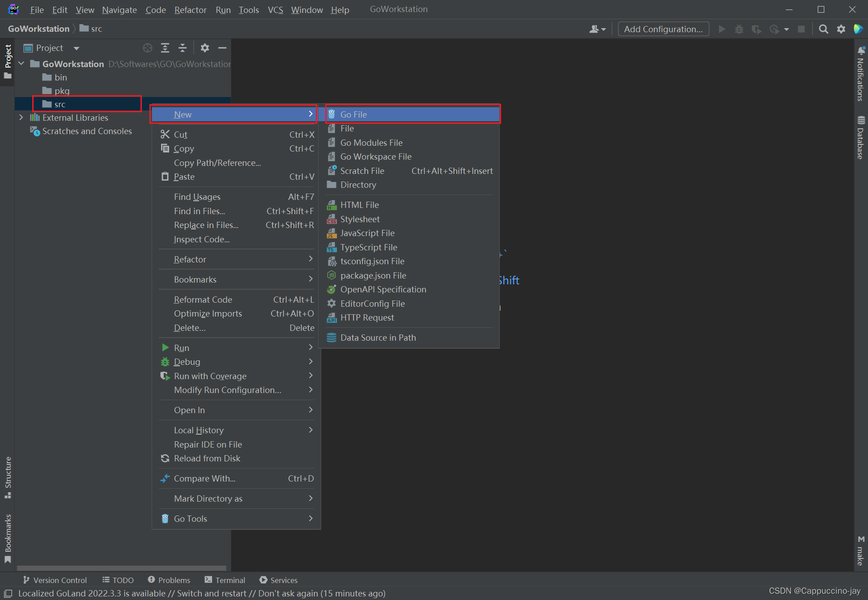868x600 pixels.
Task: Toggle the Structure tool window
Action: coord(8,477)
